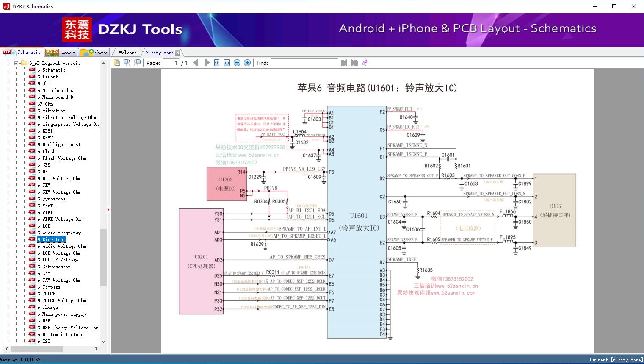
Task: Click the PDF icon beside 6 Ohm
Action: (x=32, y=83)
